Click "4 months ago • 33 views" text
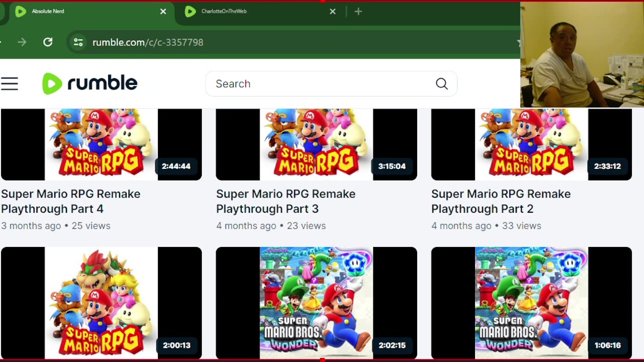This screenshot has width=644, height=362. click(x=486, y=226)
